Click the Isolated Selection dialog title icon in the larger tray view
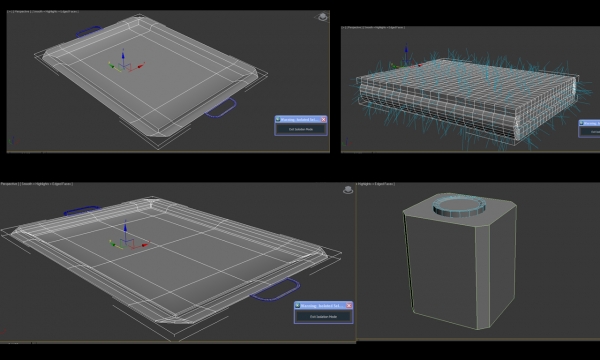Screen dimensions: 600x360 tap(297, 306)
